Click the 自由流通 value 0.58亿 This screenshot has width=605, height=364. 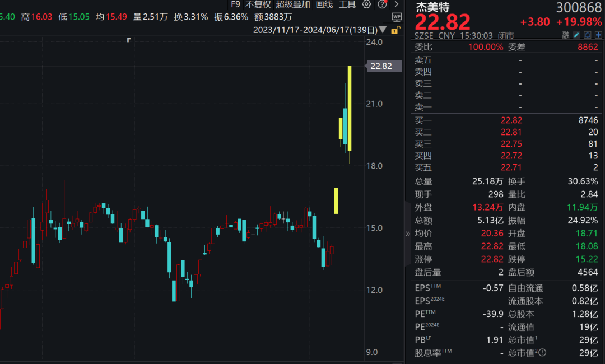point(585,288)
